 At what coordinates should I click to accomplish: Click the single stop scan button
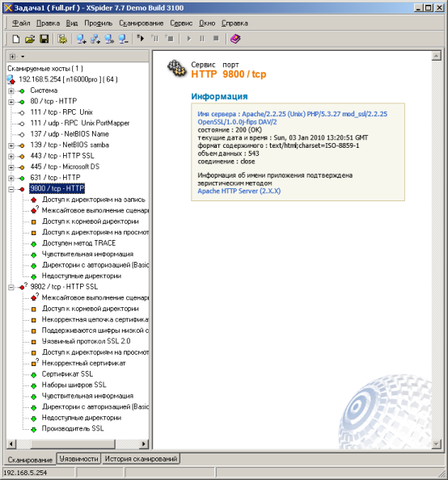click(216, 39)
